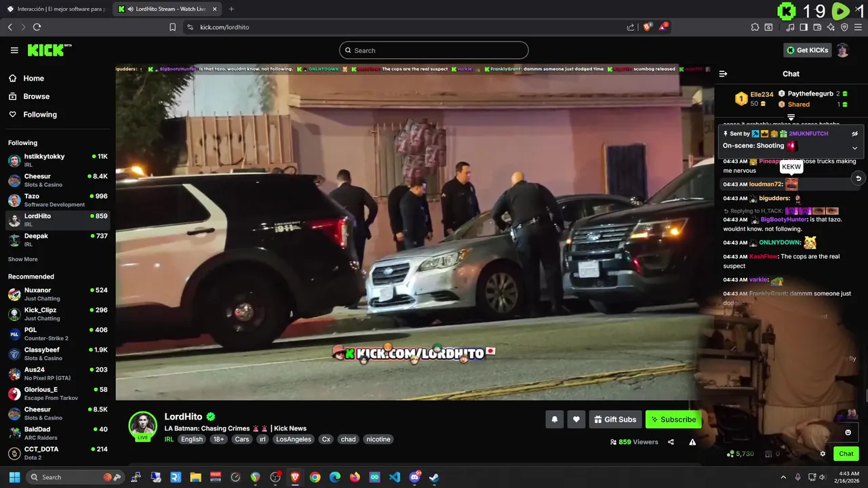Click the 5,730 channel points balance
868x488 pixels.
pos(741,454)
